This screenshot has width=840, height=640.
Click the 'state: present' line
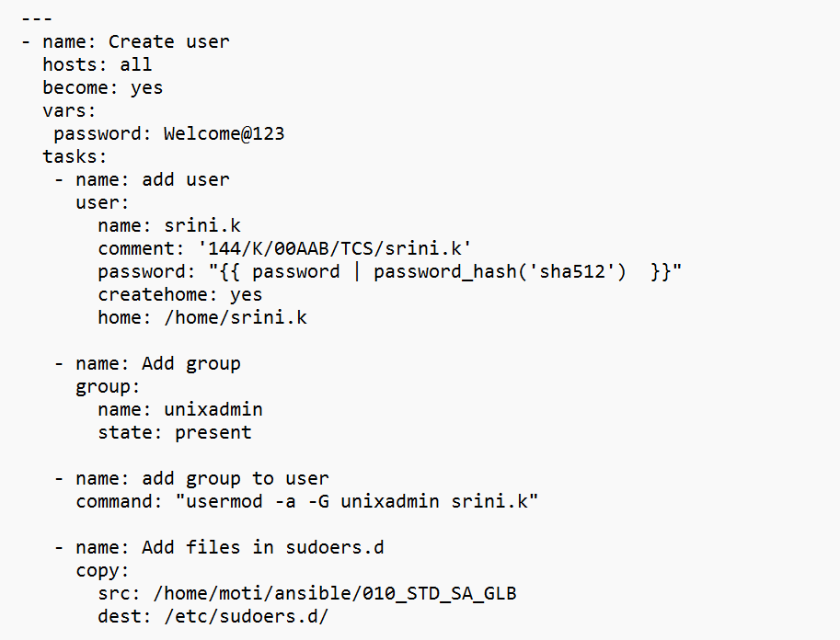pos(174,432)
